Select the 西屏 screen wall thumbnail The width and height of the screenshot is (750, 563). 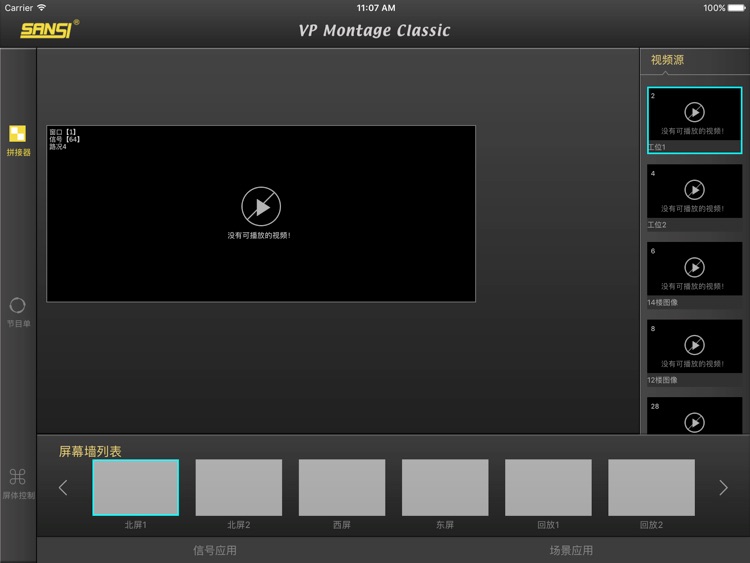point(342,487)
